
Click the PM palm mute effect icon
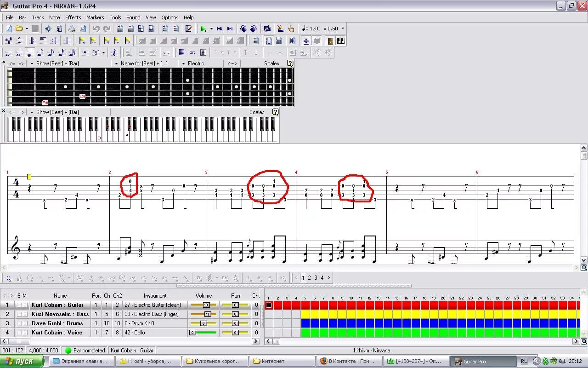pos(225,278)
